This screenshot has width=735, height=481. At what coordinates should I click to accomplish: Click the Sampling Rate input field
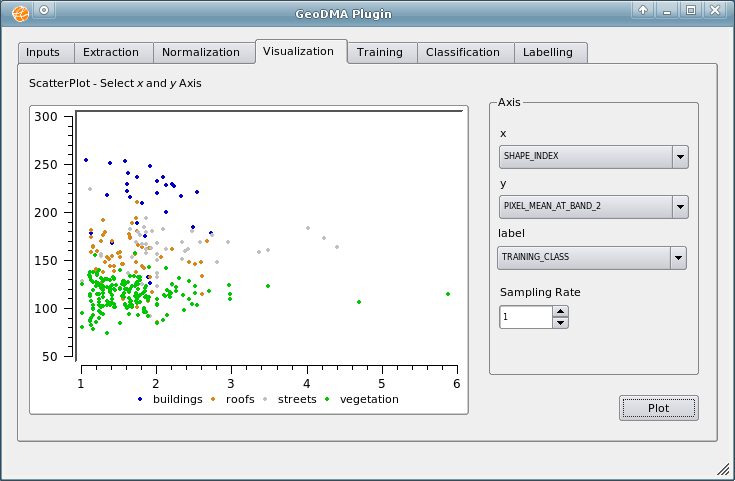tap(525, 317)
